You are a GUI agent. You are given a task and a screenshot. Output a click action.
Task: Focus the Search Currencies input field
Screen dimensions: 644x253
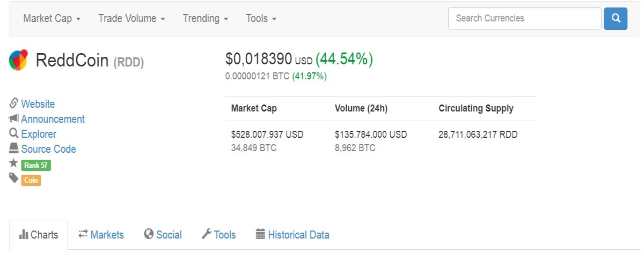(x=525, y=18)
